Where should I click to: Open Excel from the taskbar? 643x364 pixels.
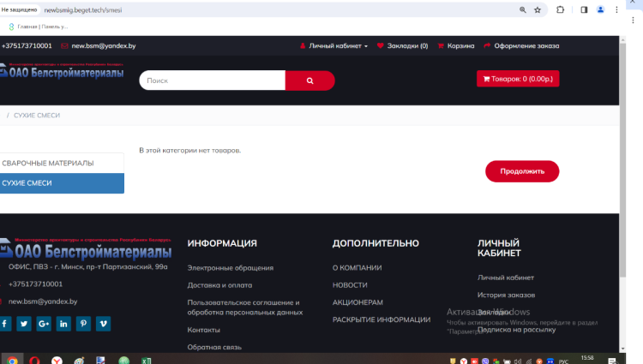click(147, 361)
